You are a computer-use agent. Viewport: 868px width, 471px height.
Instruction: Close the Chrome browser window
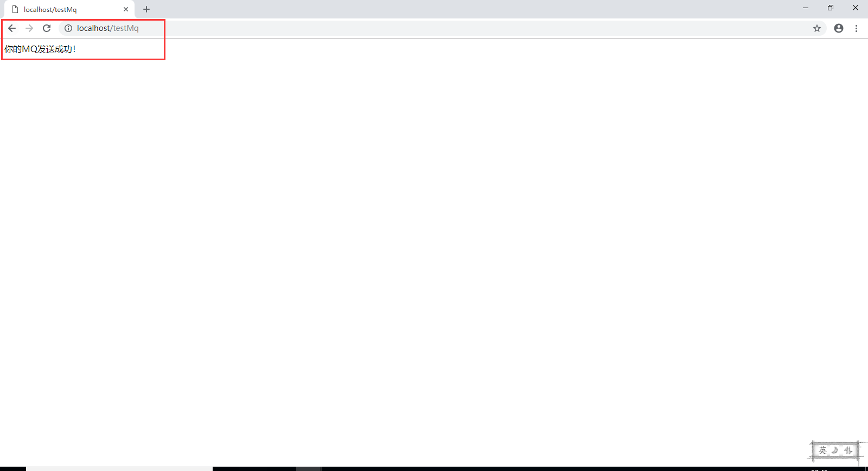coord(856,8)
